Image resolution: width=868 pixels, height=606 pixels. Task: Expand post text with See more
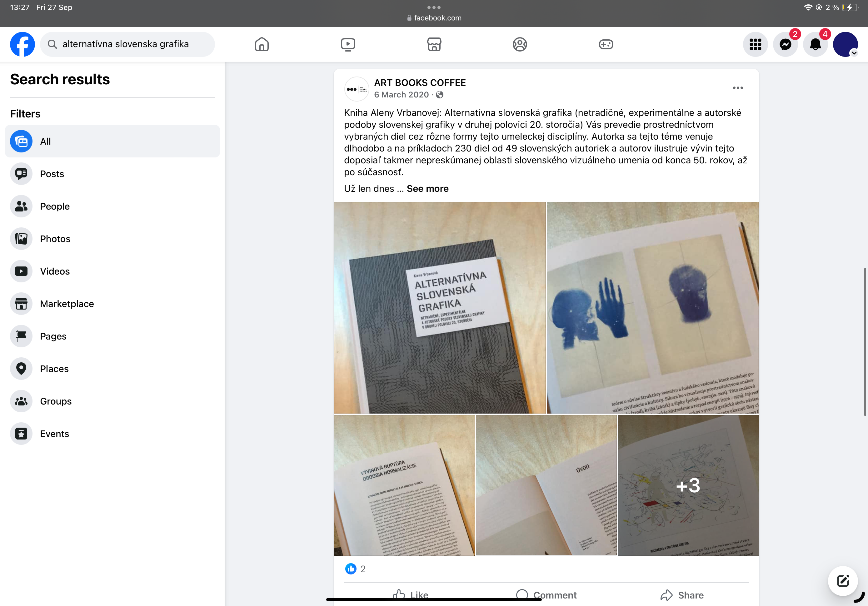click(x=427, y=189)
